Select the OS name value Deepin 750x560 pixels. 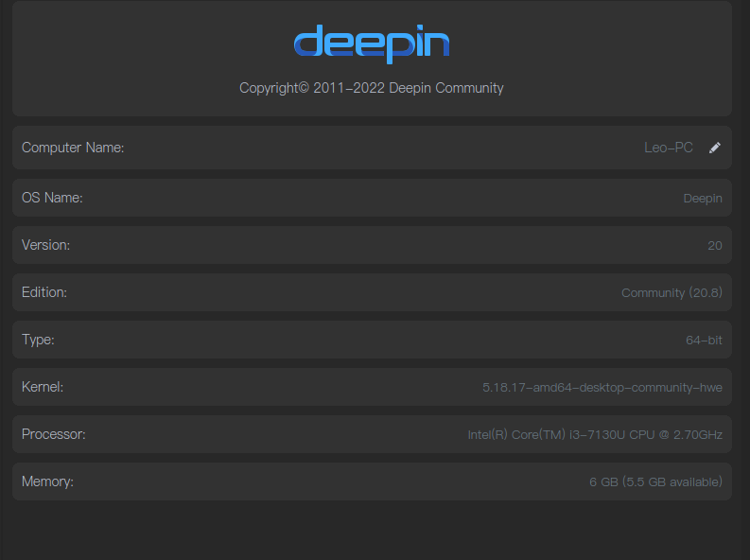coord(703,199)
